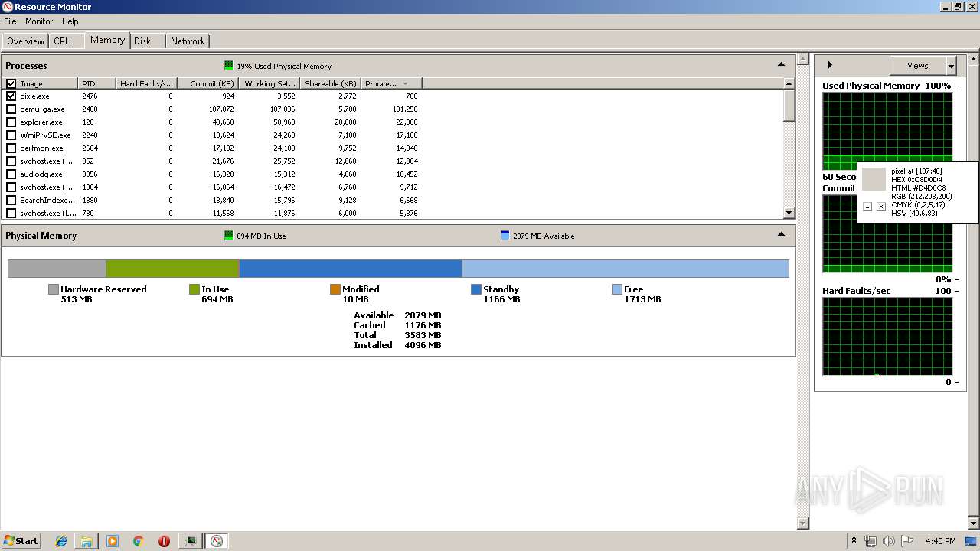Collapse the graphs pane arrow
Screen dimensions: 980x551
tap(830, 65)
